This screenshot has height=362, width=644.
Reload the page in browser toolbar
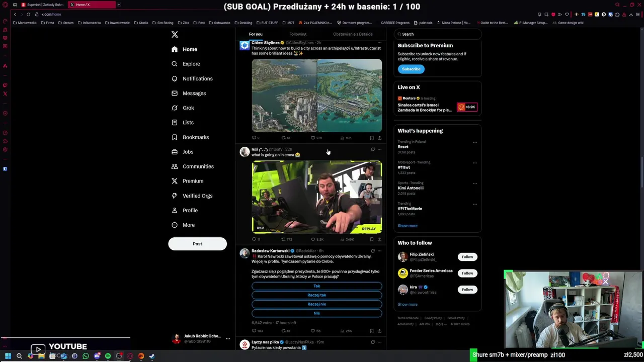coord(28,14)
